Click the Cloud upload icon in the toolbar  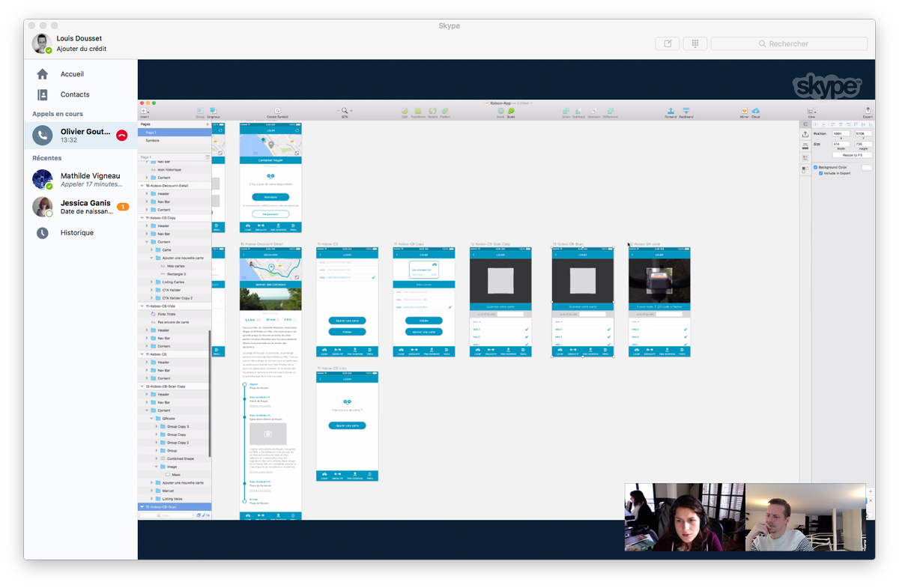(756, 111)
